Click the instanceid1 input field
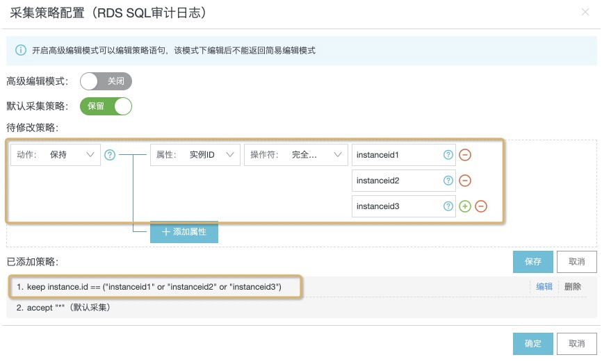This screenshot has height=364, width=602. (x=403, y=155)
